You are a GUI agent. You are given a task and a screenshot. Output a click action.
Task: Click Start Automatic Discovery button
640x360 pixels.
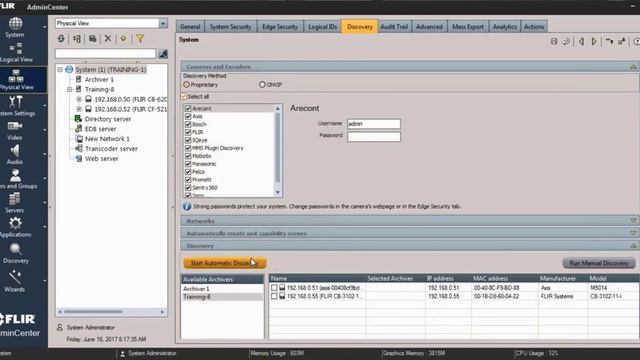click(225, 263)
